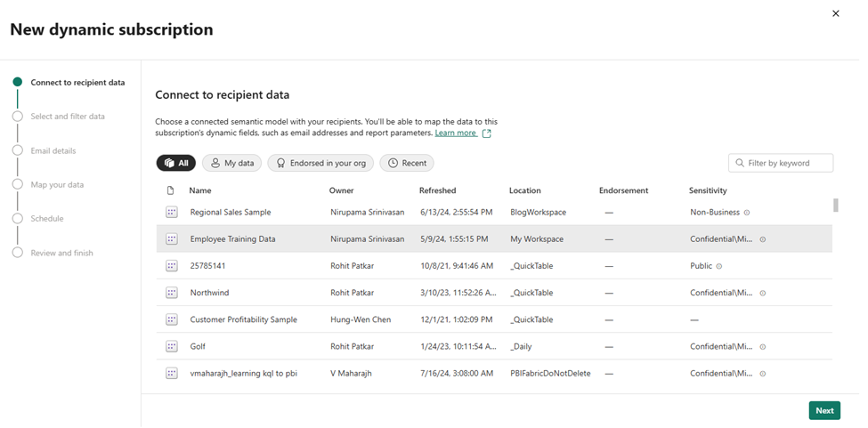Click the sensitivity info icon in Golf row
The height and width of the screenshot is (428, 868).
point(763,347)
